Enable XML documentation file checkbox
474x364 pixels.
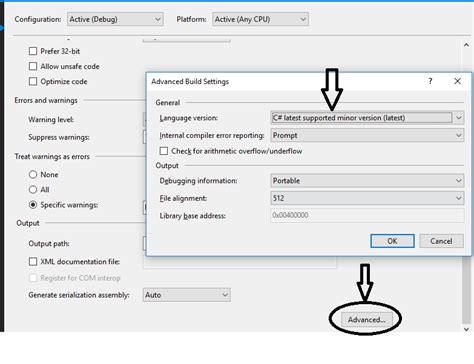[x=33, y=262]
